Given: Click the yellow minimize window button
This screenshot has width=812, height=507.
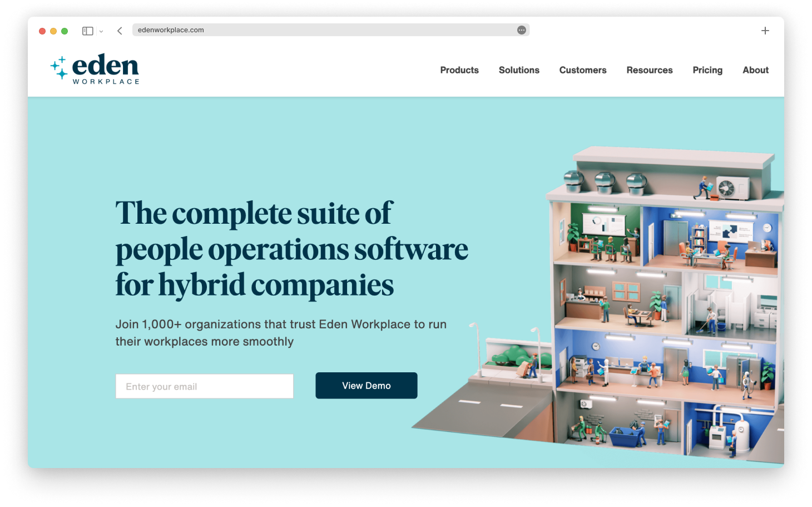Looking at the screenshot, I should pos(53,31).
